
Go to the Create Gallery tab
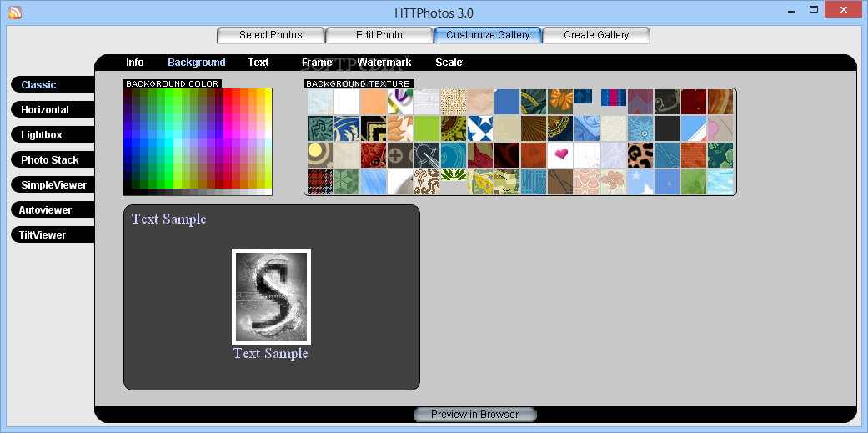pos(596,35)
